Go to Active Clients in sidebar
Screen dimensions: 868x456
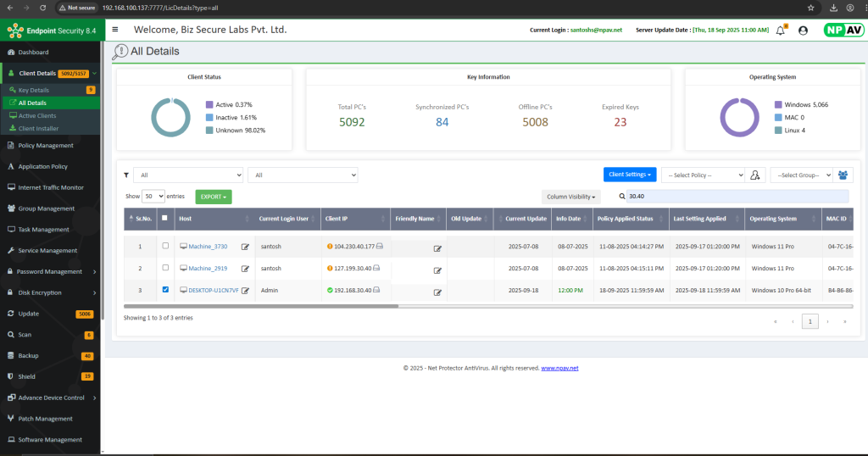(37, 115)
